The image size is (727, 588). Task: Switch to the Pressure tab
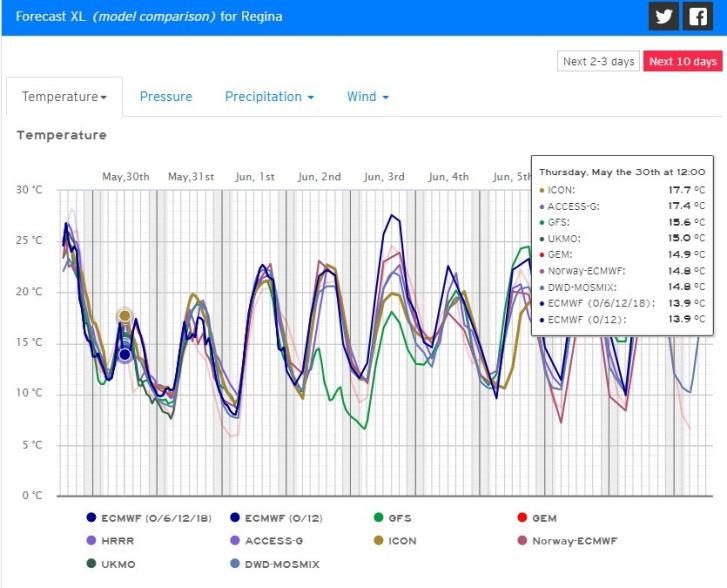coord(166,97)
